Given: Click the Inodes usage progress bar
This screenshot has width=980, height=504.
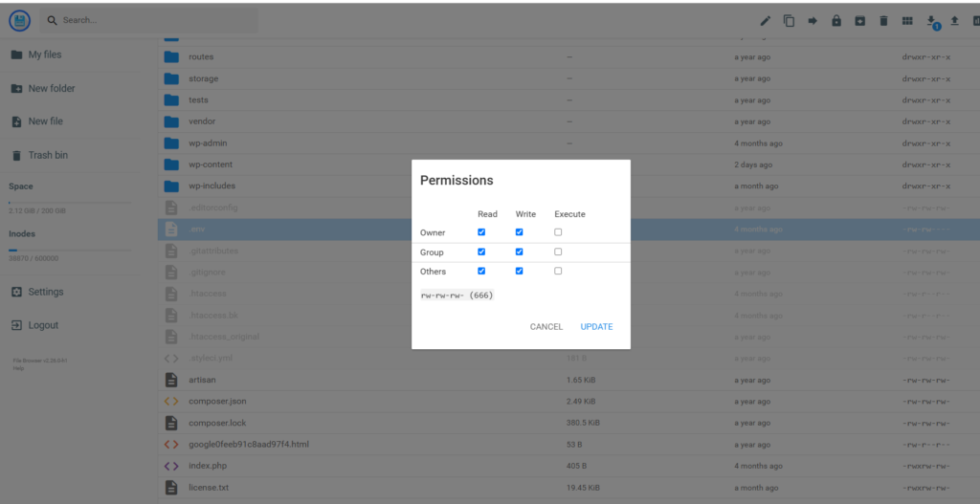Looking at the screenshot, I should 70,250.
